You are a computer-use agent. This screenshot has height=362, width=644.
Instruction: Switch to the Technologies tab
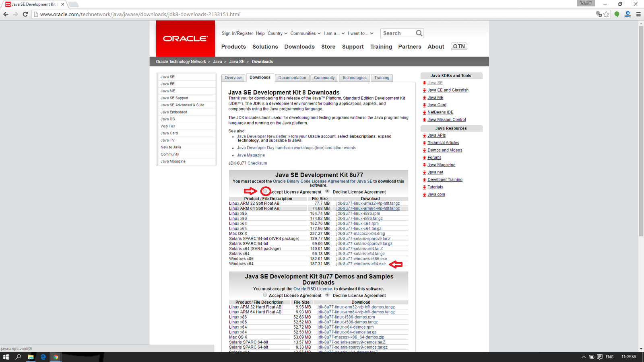355,78
